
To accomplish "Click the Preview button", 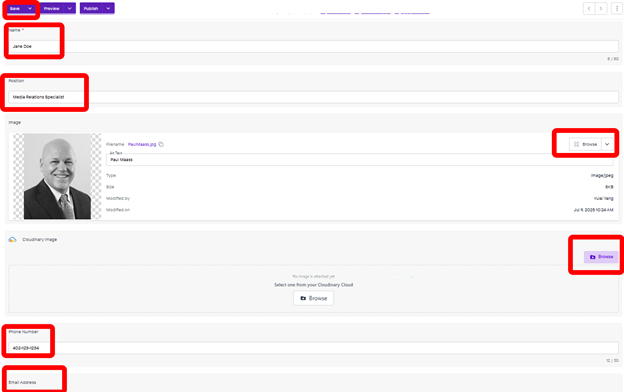I will click(x=52, y=8).
